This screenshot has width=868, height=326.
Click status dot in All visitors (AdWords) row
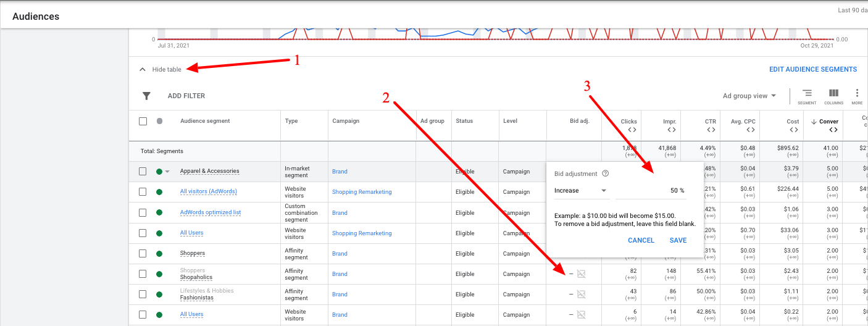(x=159, y=192)
